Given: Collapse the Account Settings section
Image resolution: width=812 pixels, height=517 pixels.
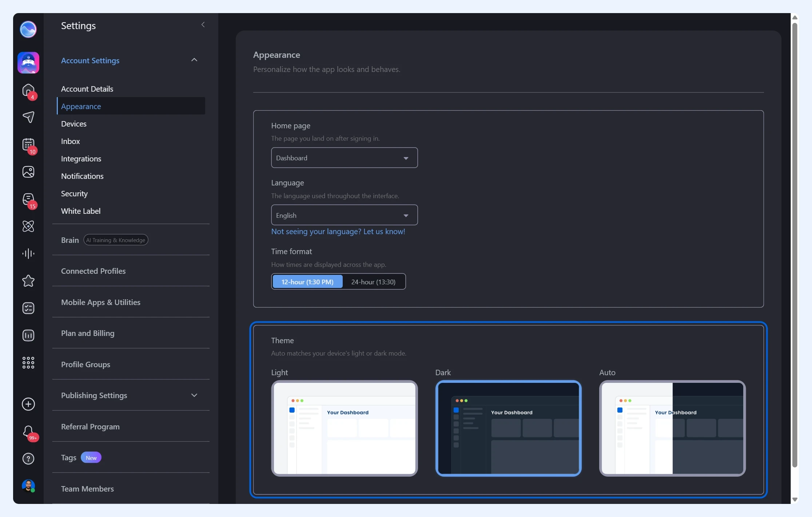Looking at the screenshot, I should 194,60.
